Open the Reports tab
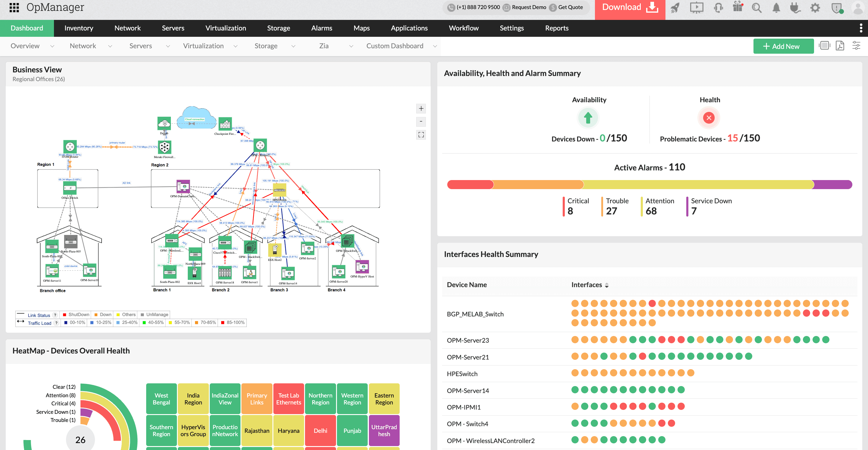The image size is (868, 450). coord(557,28)
